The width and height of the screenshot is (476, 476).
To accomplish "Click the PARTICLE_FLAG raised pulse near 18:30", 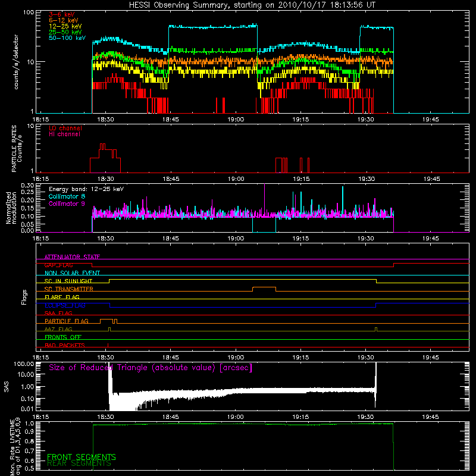I will pyautogui.click(x=107, y=320).
